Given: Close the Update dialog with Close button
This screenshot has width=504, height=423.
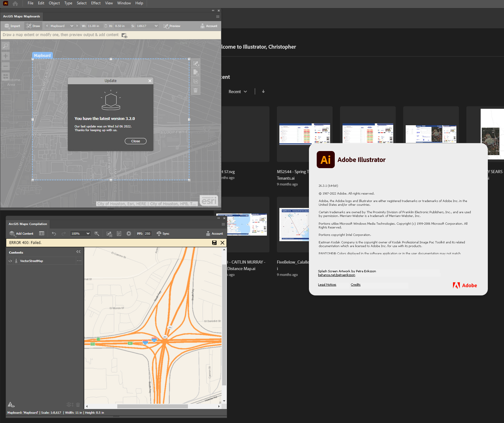Looking at the screenshot, I should pos(135,141).
